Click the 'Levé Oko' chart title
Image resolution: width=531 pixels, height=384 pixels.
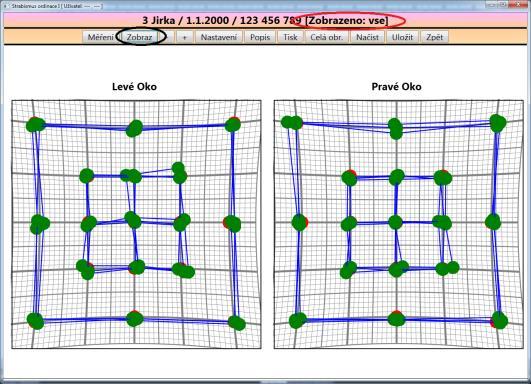coord(134,87)
